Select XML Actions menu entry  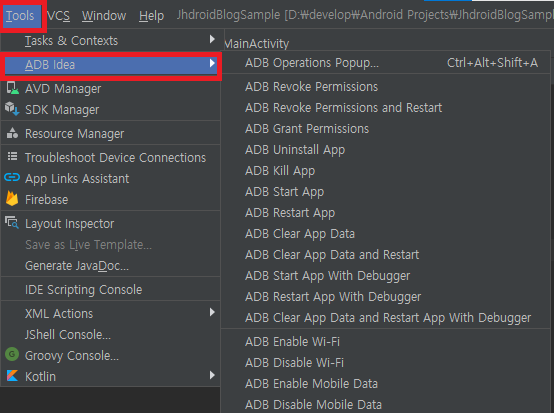(x=111, y=314)
